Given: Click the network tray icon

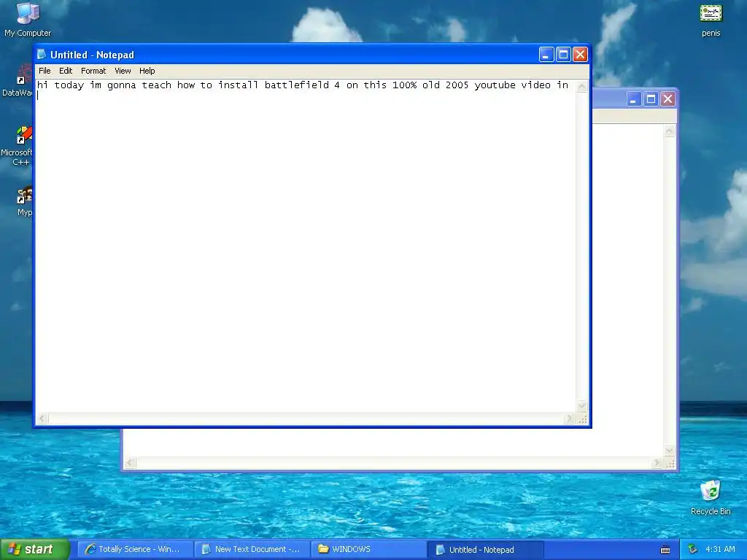Looking at the screenshot, I should (x=692, y=549).
